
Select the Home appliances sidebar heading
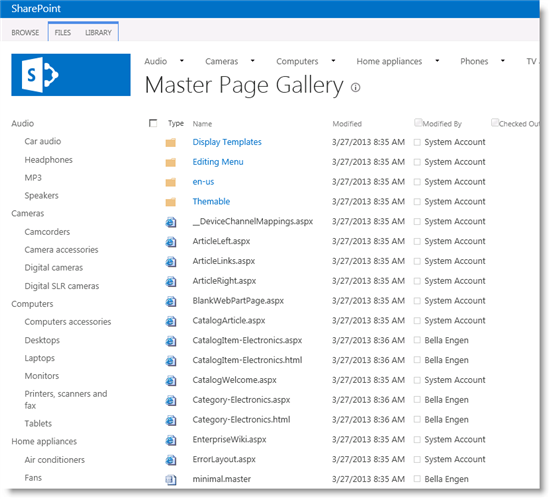(x=44, y=441)
